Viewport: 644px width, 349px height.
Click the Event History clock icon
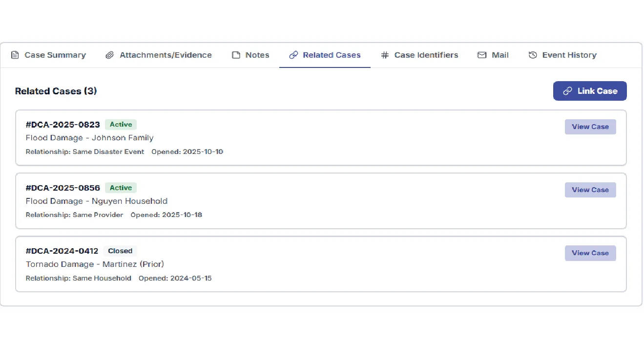pyautogui.click(x=533, y=55)
